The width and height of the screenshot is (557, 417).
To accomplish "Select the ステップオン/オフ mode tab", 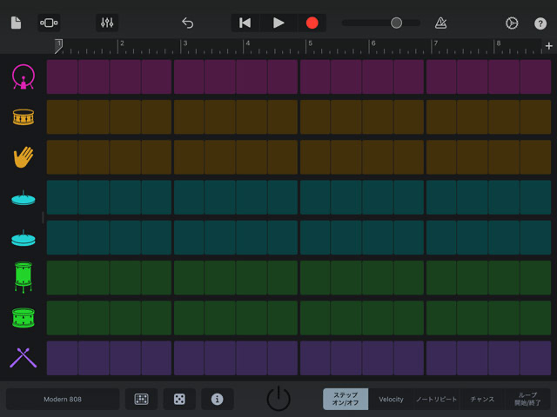I will point(345,399).
